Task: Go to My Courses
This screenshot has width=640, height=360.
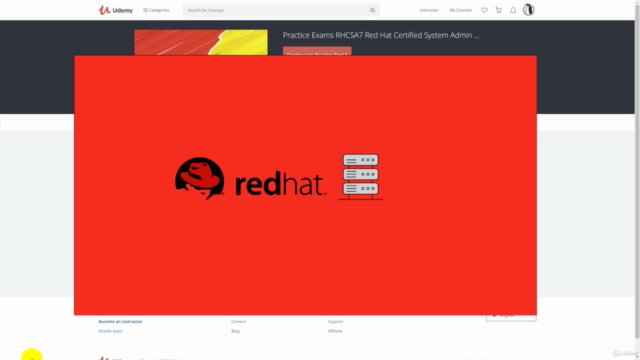Action: (460, 10)
